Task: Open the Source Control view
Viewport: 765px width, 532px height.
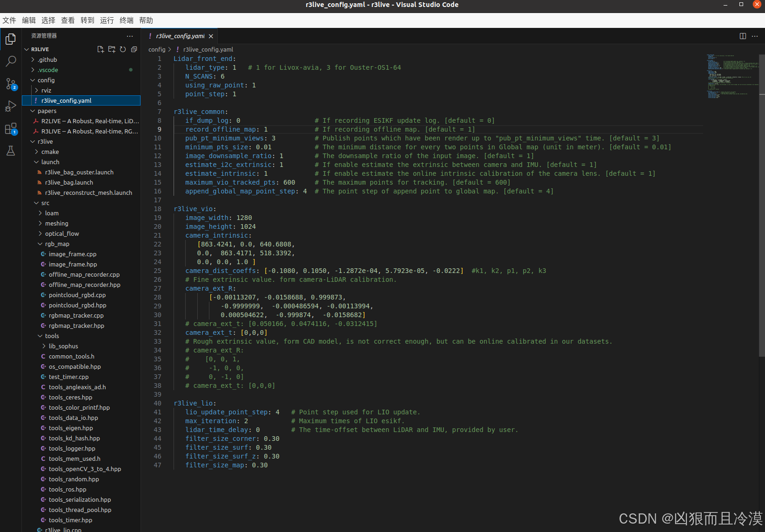Action: [11, 84]
